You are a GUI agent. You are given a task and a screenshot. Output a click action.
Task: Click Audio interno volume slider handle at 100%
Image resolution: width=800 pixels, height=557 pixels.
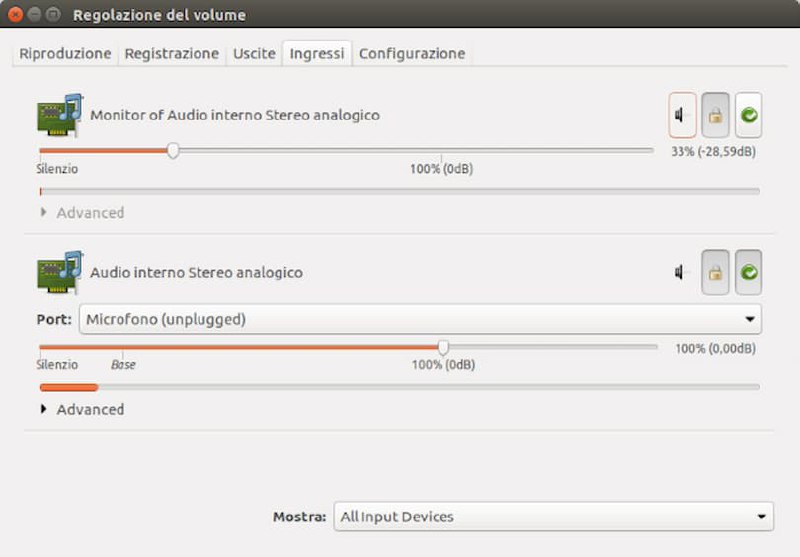click(x=443, y=347)
